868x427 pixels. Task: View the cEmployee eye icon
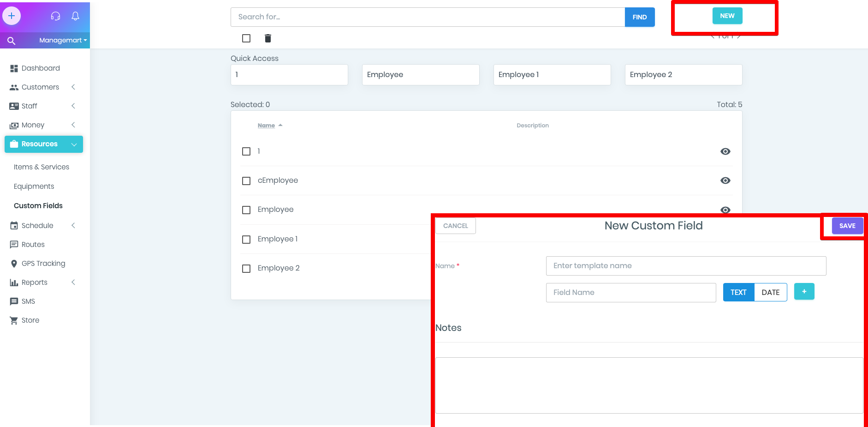(x=725, y=180)
